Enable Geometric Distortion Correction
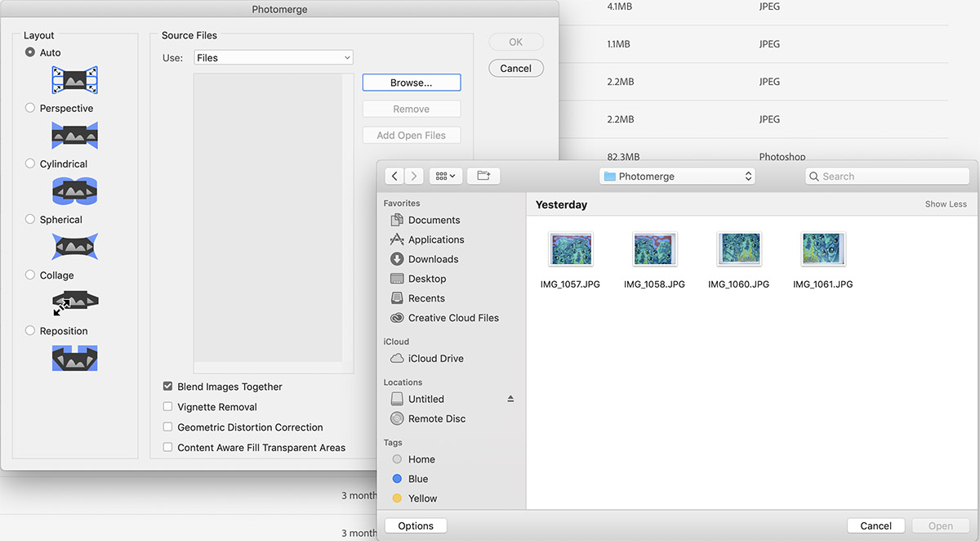 click(168, 427)
